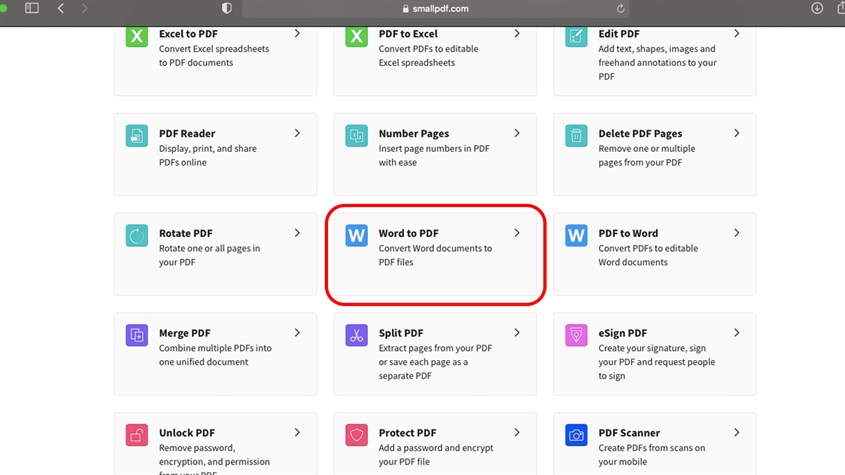Open the PDF Scanner camera icon
845x475 pixels.
coord(576,435)
